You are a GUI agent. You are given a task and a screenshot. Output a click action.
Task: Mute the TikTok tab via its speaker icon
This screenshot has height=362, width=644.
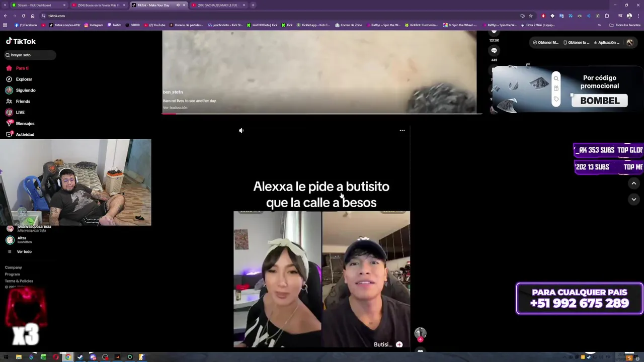(178, 5)
